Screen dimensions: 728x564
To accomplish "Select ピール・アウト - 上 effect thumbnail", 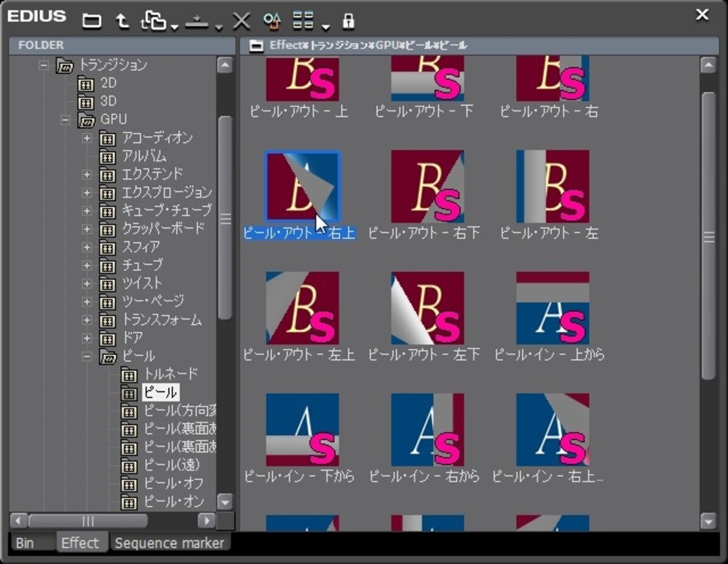I will (302, 79).
